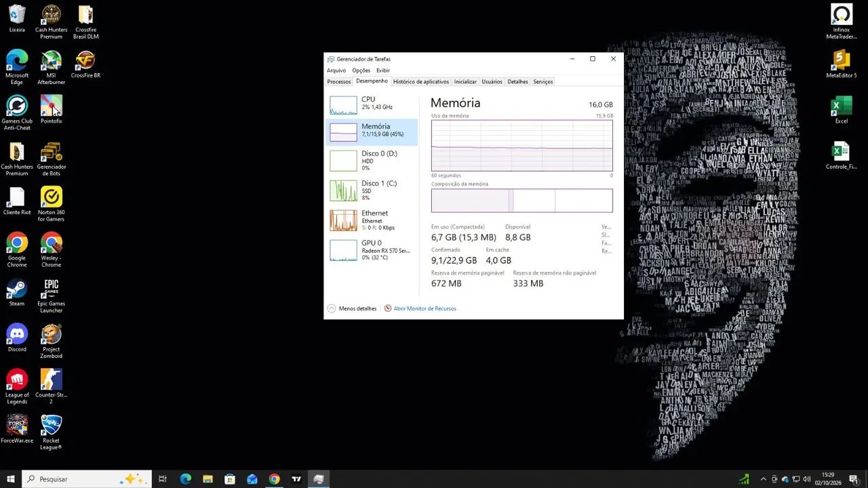Click Abrir Monitor de Recursos link

(x=425, y=308)
